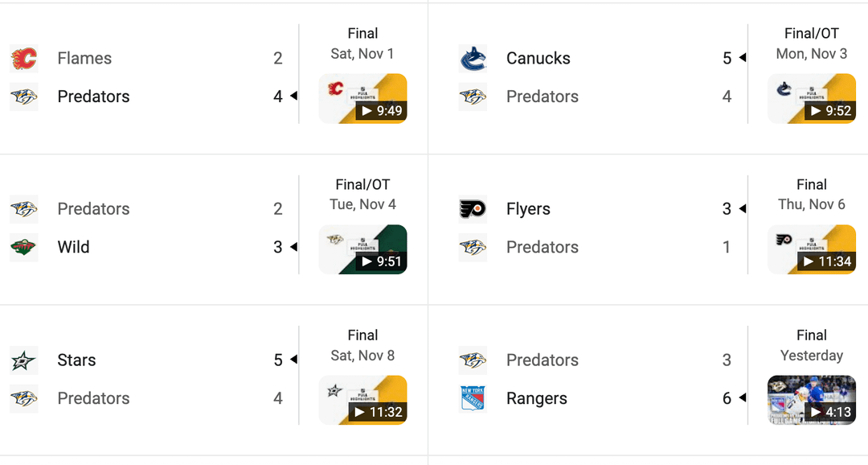Click the Calgary Flames team logo
868x465 pixels.
[23, 58]
